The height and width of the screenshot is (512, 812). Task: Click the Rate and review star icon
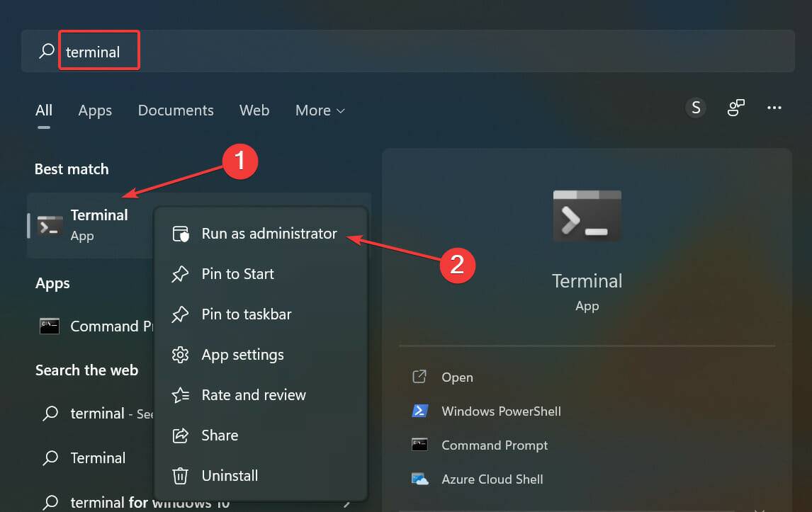181,394
